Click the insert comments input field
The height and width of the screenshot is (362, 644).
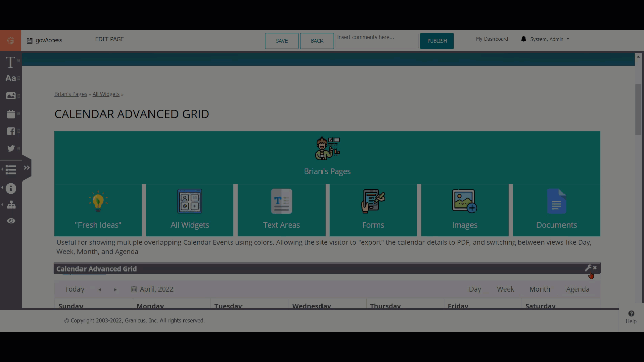point(376,38)
